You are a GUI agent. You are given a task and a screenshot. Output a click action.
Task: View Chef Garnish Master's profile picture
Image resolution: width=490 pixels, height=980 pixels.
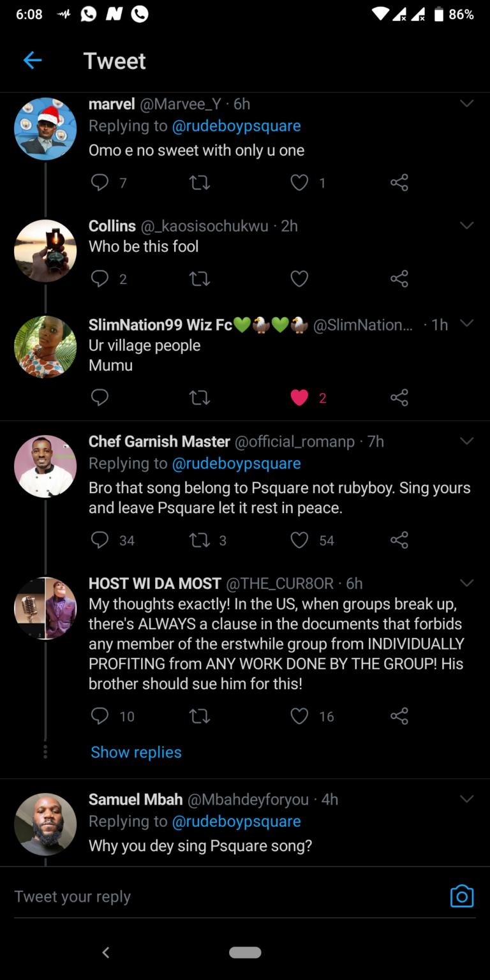(x=45, y=466)
